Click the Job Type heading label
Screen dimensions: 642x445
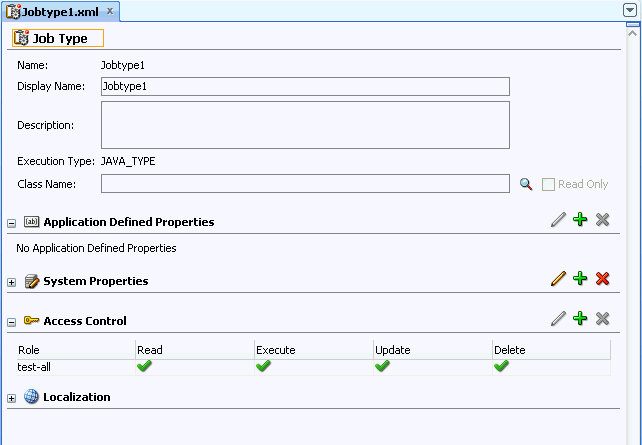point(60,38)
